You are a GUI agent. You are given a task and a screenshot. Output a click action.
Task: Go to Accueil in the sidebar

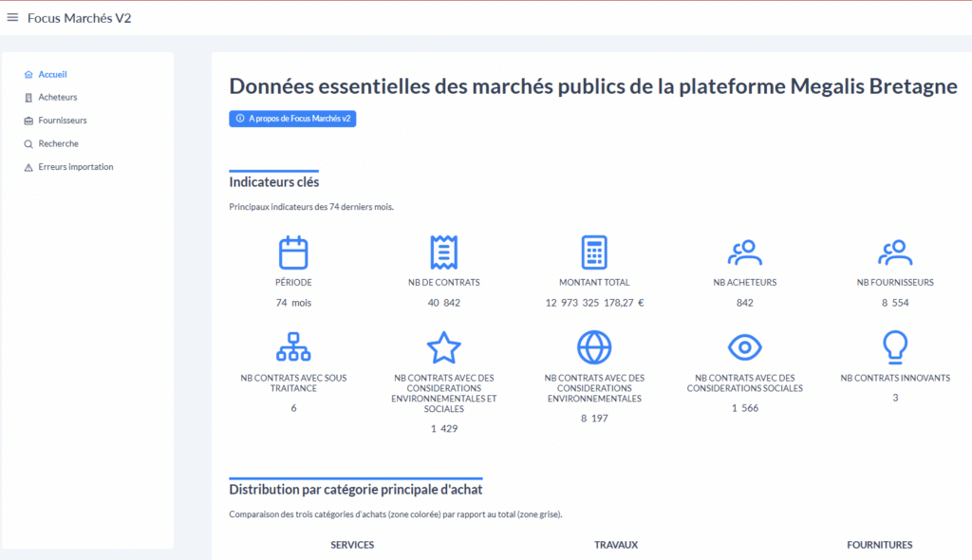point(52,74)
